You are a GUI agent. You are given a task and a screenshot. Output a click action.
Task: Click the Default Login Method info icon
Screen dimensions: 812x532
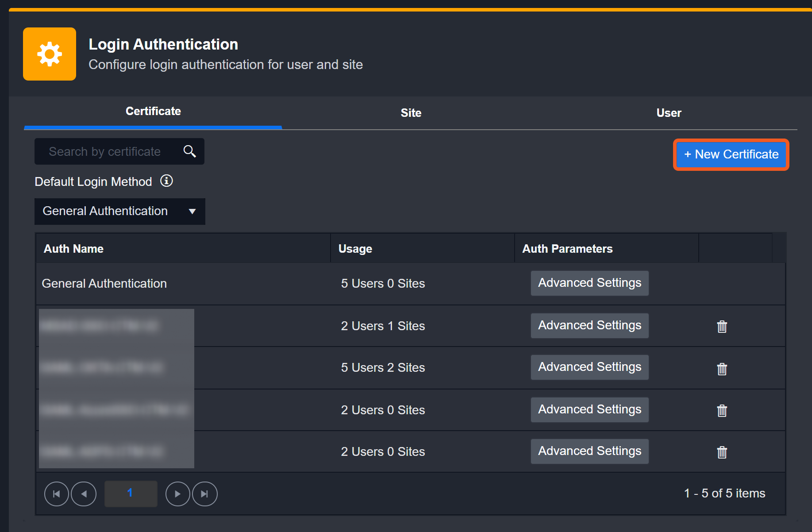pos(166,181)
